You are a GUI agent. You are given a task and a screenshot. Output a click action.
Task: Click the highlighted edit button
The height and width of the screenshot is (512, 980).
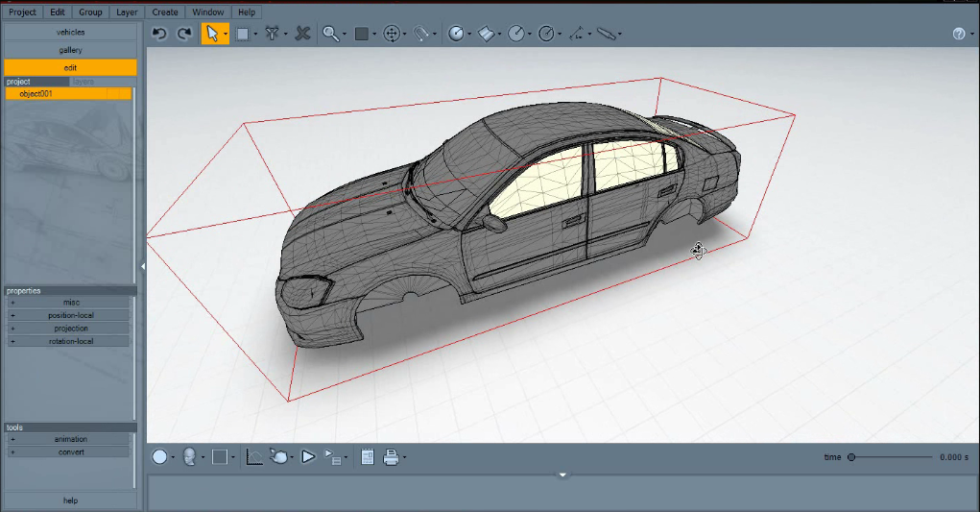[x=70, y=67]
